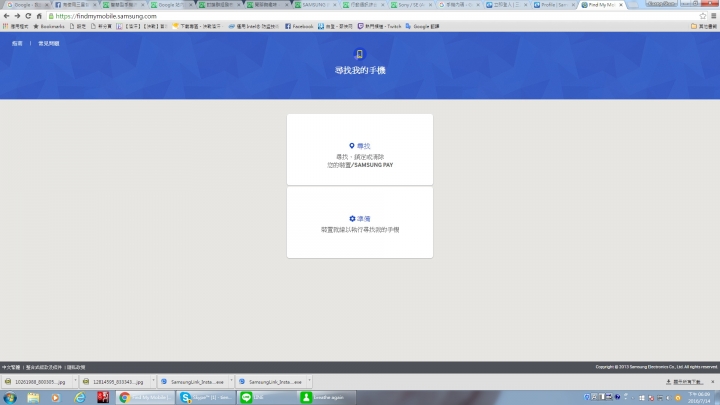The height and width of the screenshot is (405, 720).
Task: Close the Find My Mobile tab
Action: [x=621, y=5]
